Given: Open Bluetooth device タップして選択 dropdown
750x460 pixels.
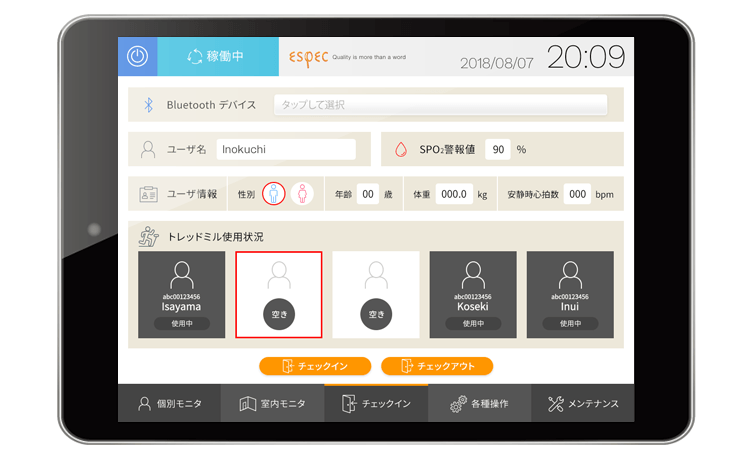Looking at the screenshot, I should (440, 104).
